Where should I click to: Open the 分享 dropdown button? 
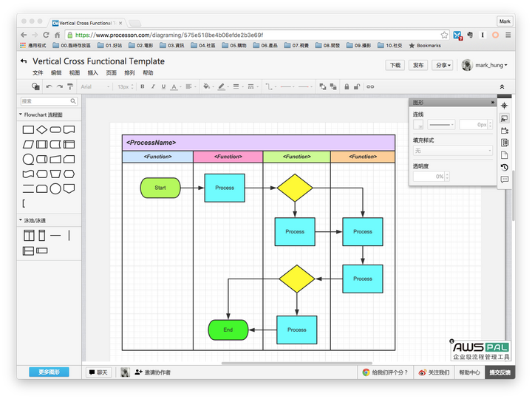pos(443,65)
